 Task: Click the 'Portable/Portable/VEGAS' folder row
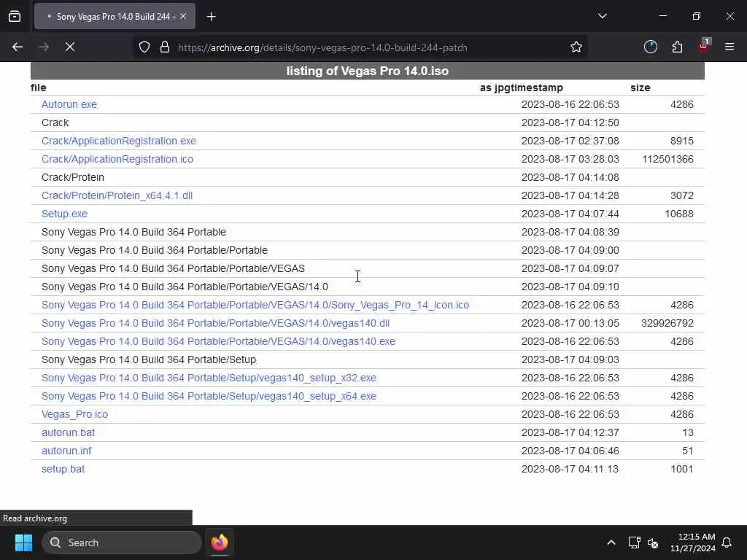[173, 268]
